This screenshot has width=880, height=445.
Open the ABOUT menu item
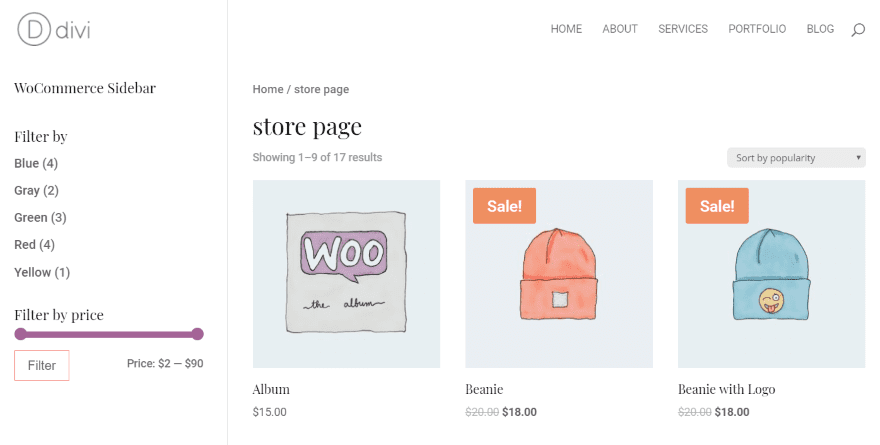620,29
